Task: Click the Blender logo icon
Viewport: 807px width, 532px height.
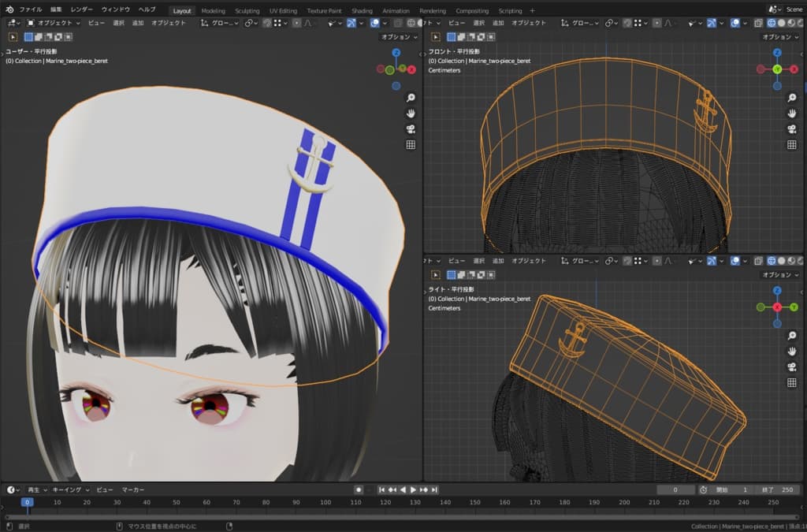Action: [x=9, y=10]
